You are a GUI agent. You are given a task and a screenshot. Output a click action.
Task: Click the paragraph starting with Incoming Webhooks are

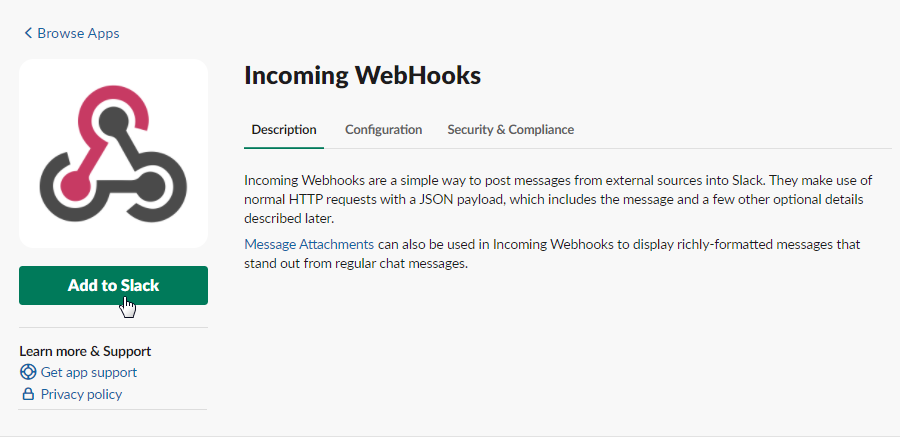point(559,199)
